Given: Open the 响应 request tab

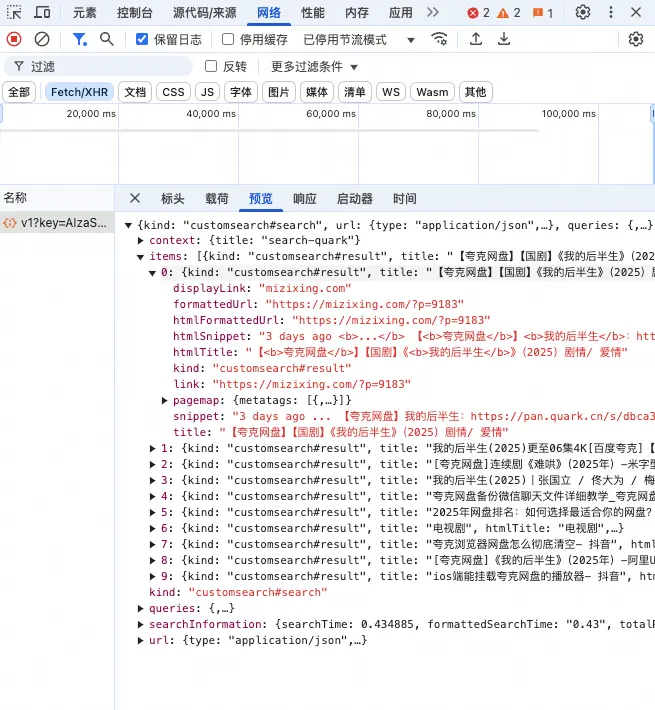Looking at the screenshot, I should coord(305,199).
